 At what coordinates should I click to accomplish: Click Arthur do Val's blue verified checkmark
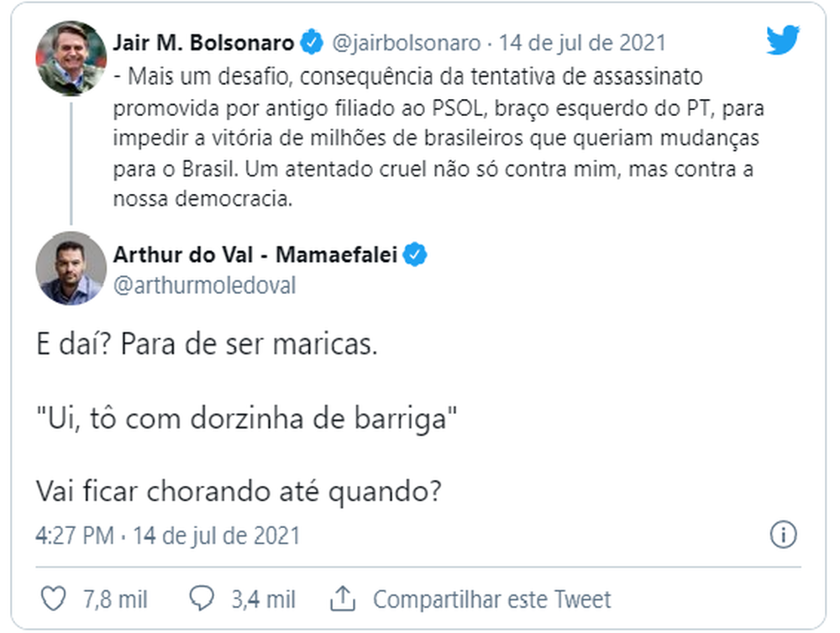coord(417,254)
